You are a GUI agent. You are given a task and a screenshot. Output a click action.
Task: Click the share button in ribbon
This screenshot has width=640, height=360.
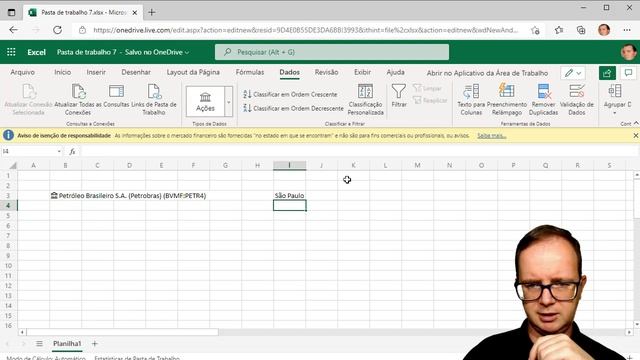pyautogui.click(x=607, y=73)
